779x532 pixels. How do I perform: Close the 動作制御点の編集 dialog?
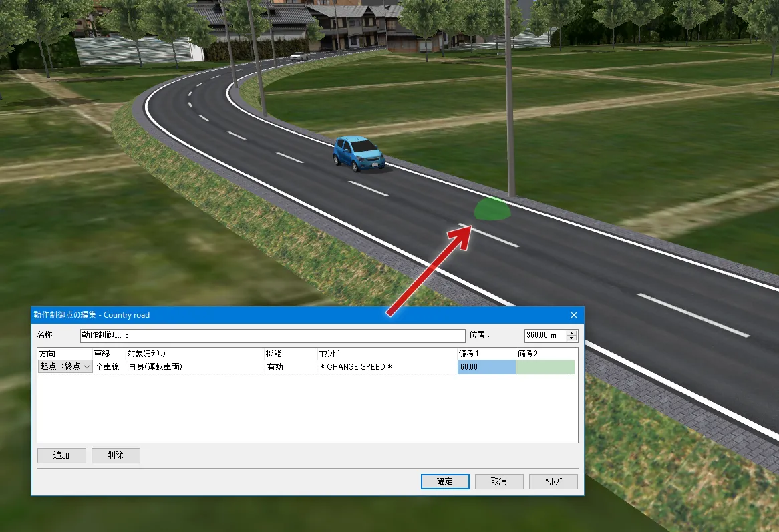tap(573, 315)
